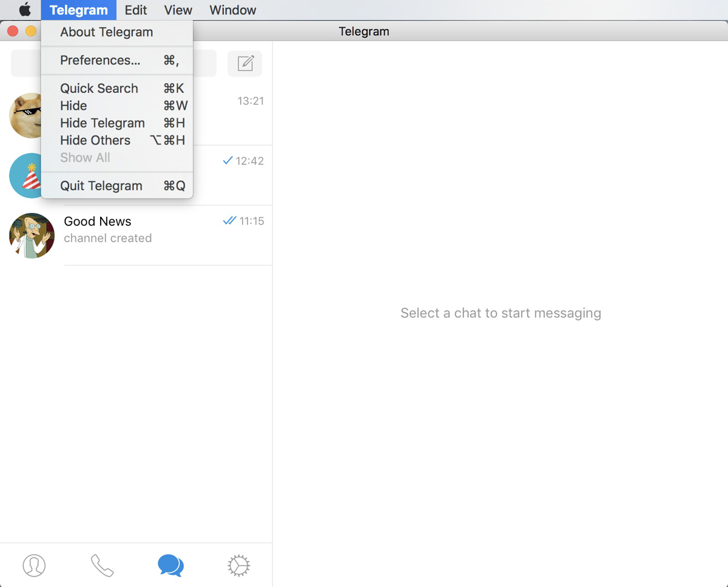Select Quick Search menu entry
The image size is (728, 587).
tap(117, 88)
